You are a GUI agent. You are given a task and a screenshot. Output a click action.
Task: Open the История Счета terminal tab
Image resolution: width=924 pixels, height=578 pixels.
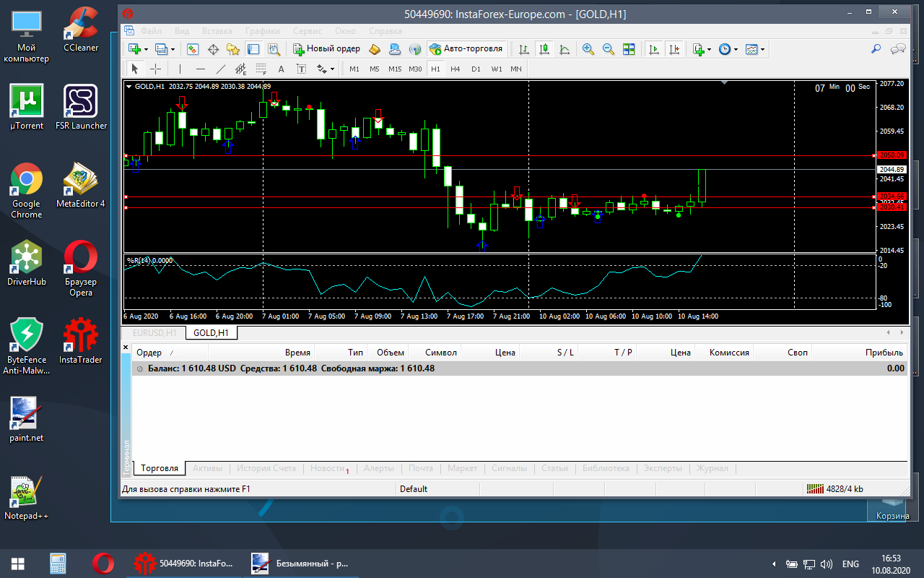pyautogui.click(x=266, y=468)
